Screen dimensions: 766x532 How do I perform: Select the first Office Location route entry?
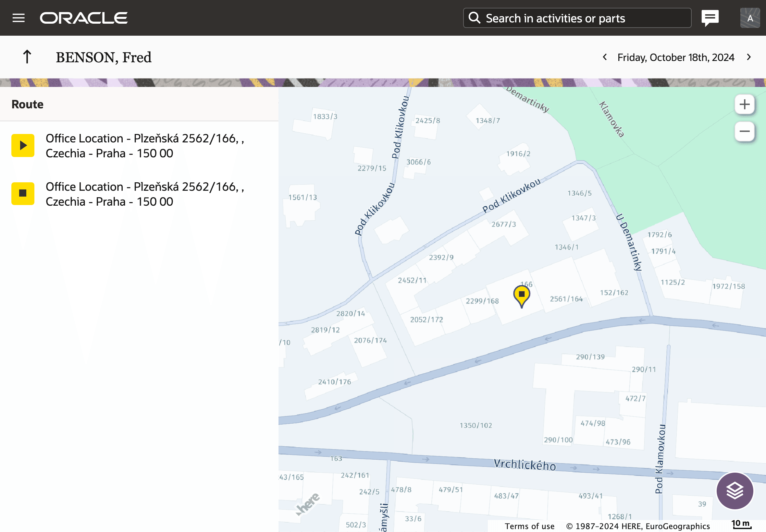tap(145, 146)
